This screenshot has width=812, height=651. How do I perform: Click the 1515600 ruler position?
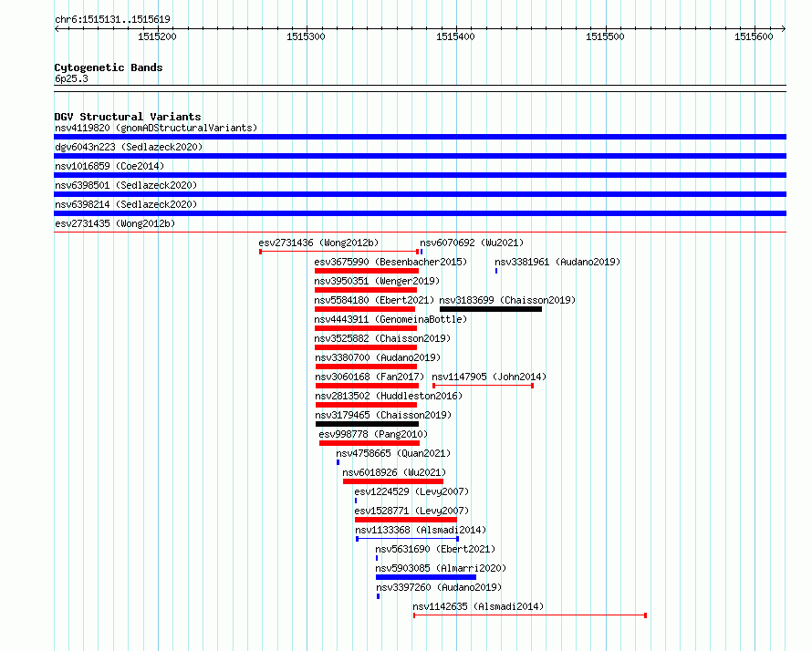tap(754, 36)
